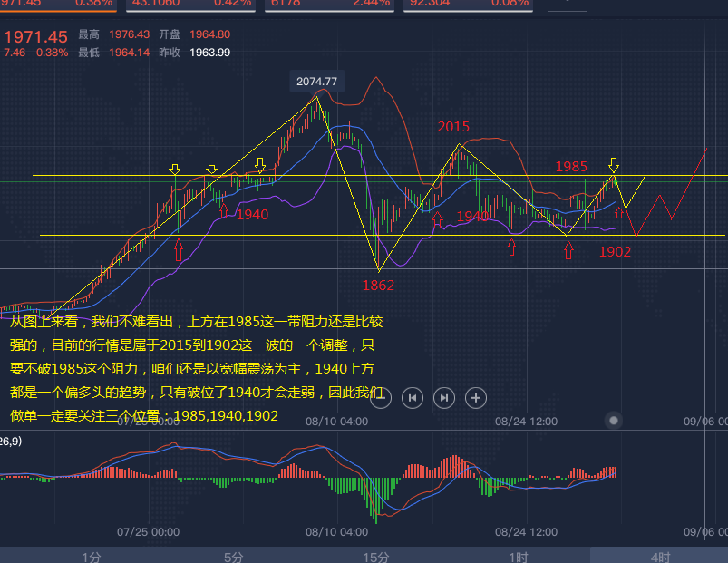This screenshot has height=563, width=728.
Task: Zoom out the chart with minus button
Action: [381, 398]
